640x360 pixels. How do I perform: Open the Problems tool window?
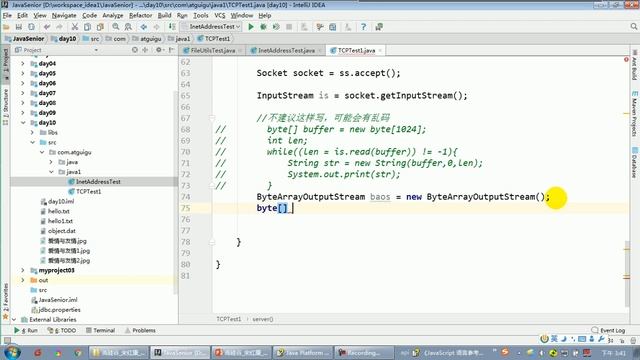(x=140, y=330)
